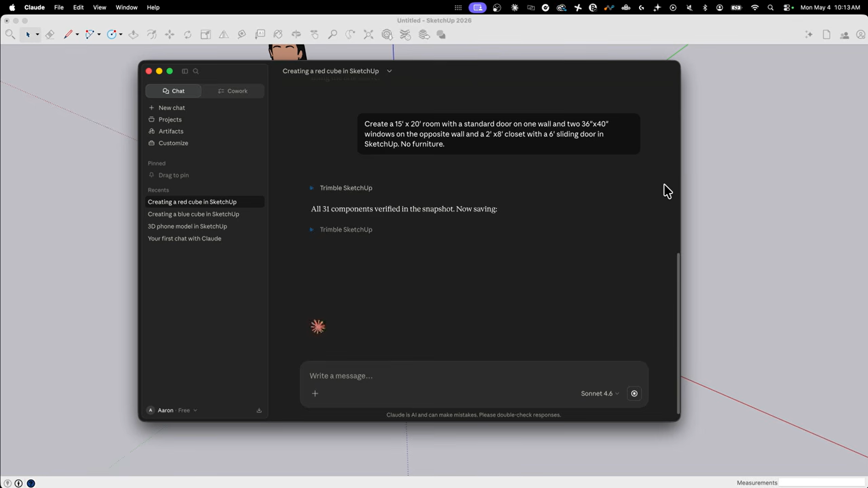Switch to Chat mode
The image size is (868, 488).
(174, 91)
